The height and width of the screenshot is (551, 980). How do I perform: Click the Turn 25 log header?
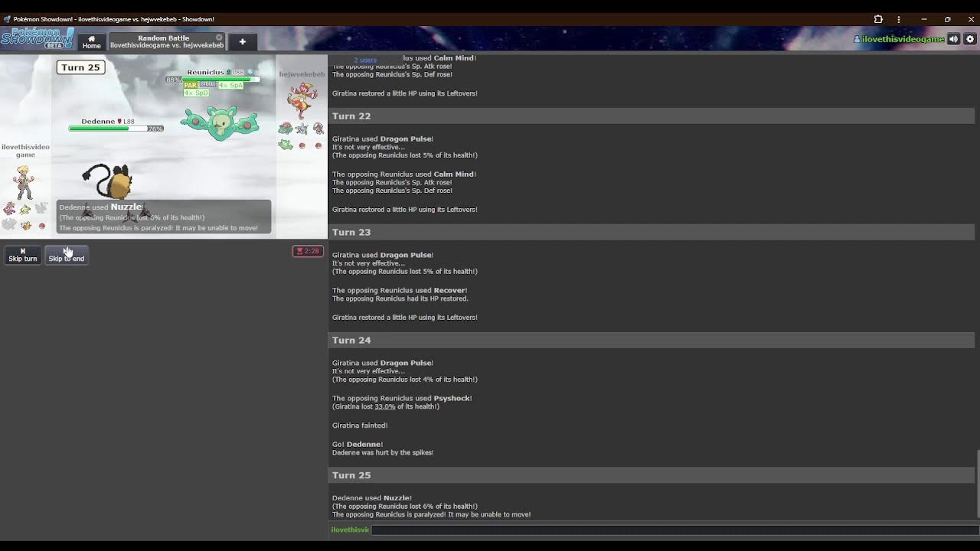[652, 475]
